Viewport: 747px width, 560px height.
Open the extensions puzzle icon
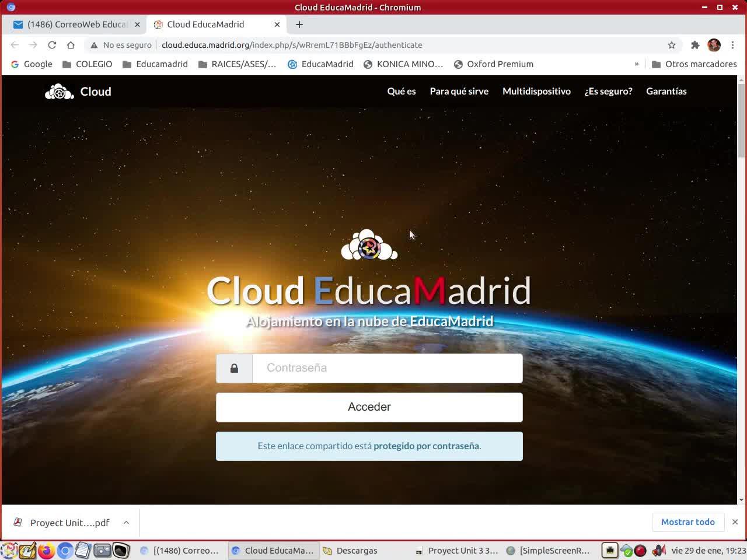695,45
